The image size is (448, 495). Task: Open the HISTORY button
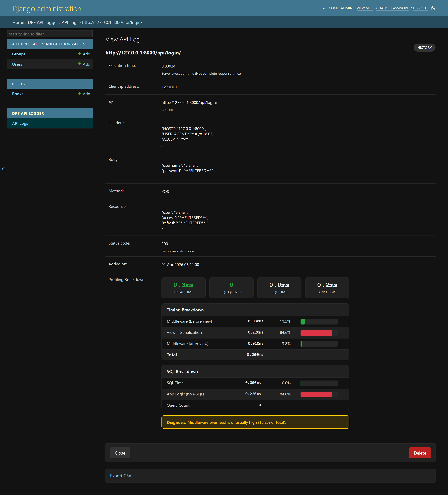(425, 48)
